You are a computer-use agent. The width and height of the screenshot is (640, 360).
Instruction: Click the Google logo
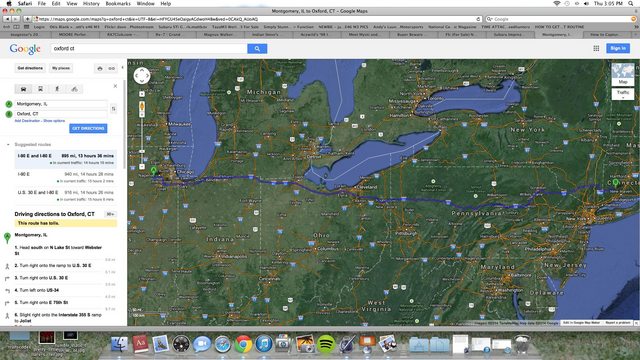(x=25, y=49)
